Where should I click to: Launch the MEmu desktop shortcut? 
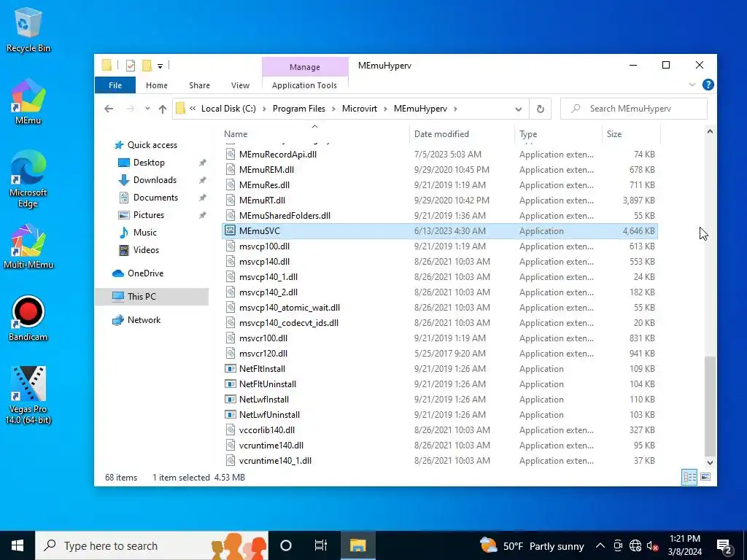pyautogui.click(x=28, y=102)
